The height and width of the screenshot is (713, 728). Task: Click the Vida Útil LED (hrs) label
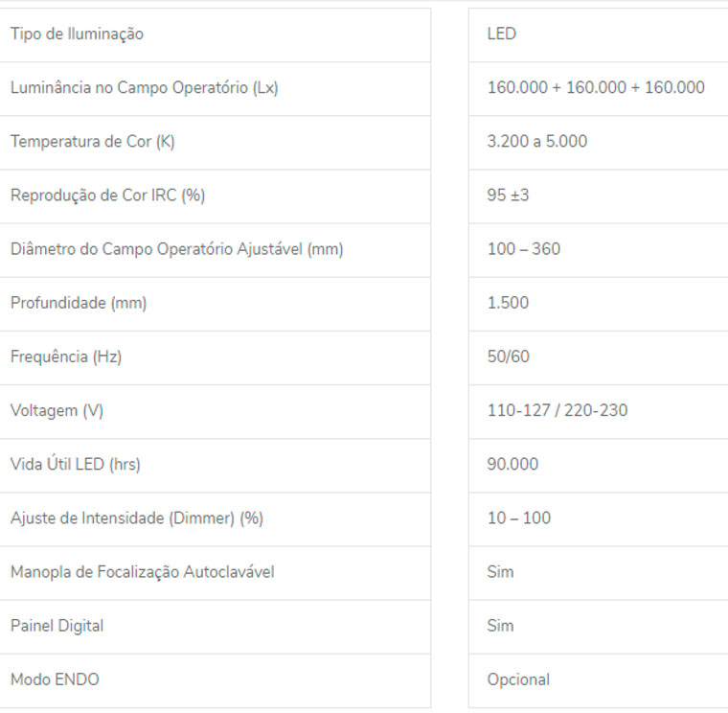(x=76, y=465)
